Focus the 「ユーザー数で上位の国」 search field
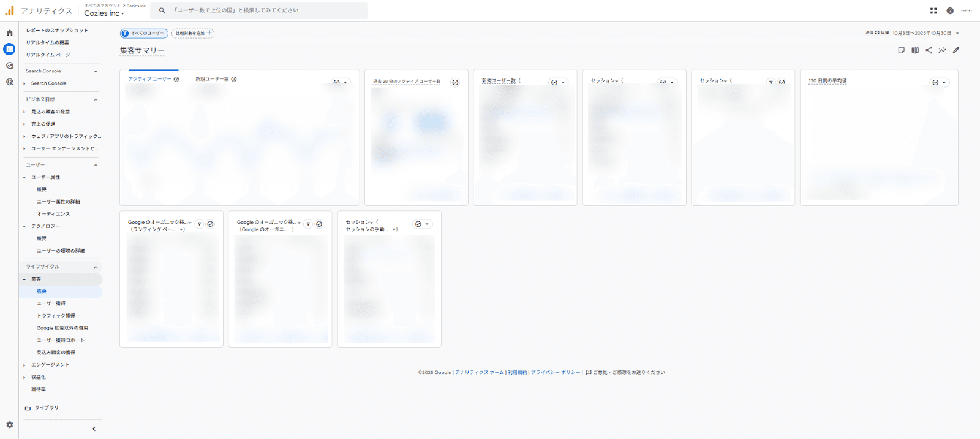The height and width of the screenshot is (439, 980). (259, 10)
